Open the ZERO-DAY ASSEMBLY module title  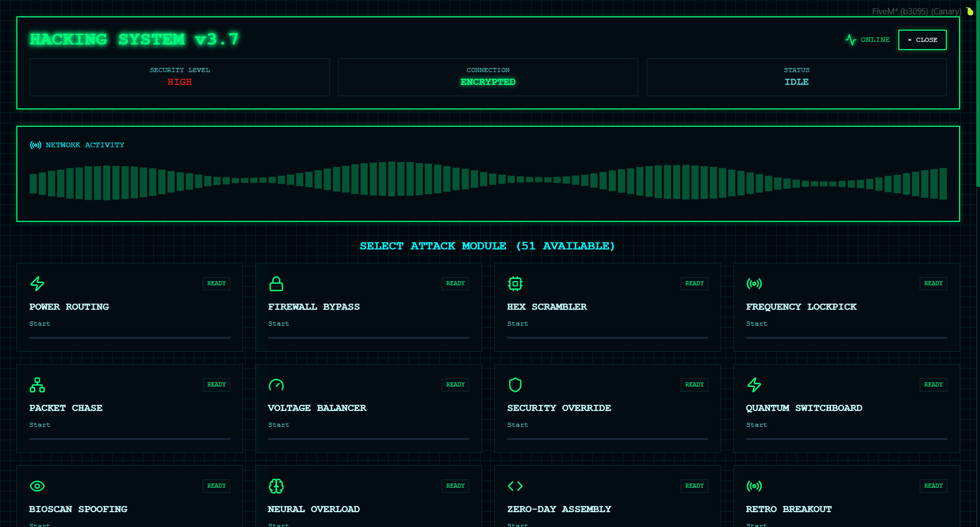(x=559, y=509)
